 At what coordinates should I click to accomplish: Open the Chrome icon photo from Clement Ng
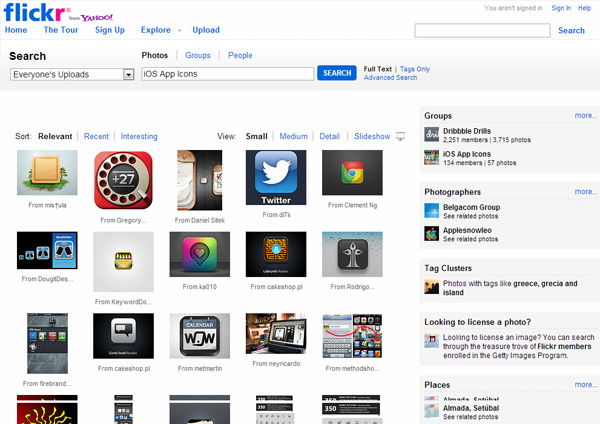[x=352, y=173]
